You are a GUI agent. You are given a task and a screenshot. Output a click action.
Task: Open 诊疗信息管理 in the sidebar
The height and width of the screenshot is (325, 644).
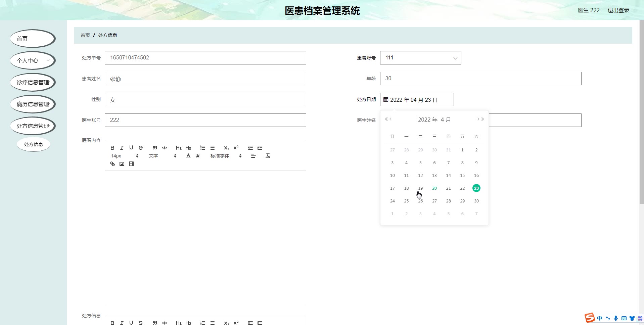33,82
